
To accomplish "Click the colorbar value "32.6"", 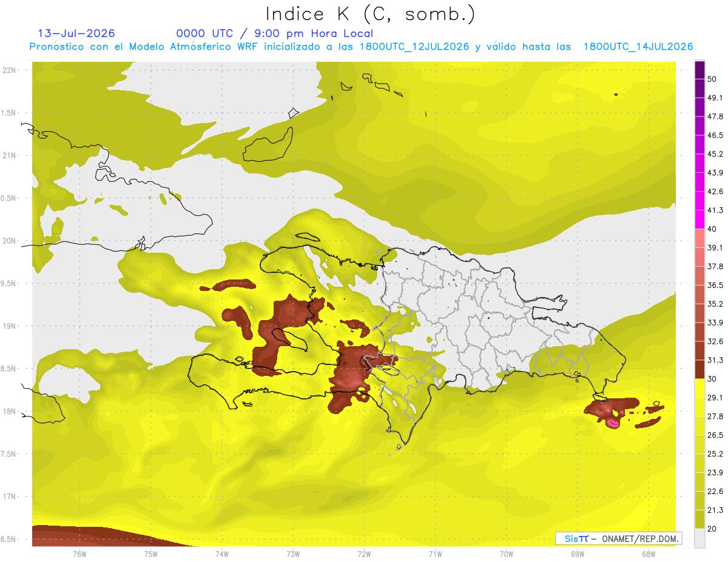I will point(715,341).
